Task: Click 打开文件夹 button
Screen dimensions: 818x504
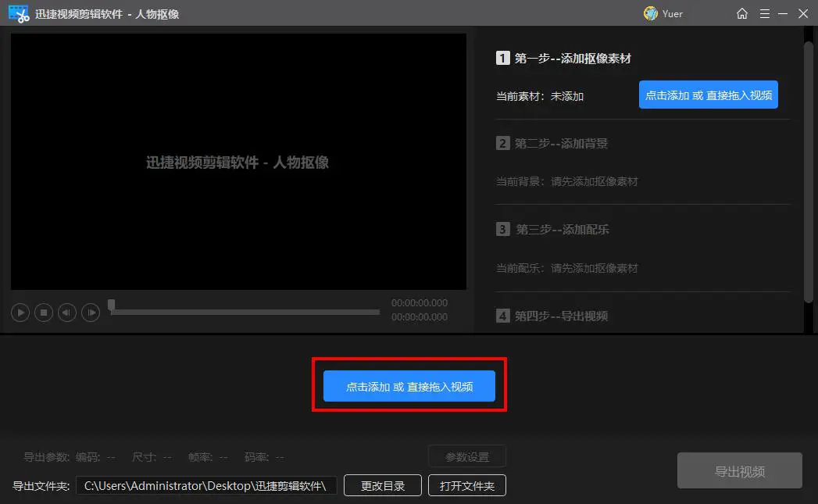Action: [x=467, y=486]
